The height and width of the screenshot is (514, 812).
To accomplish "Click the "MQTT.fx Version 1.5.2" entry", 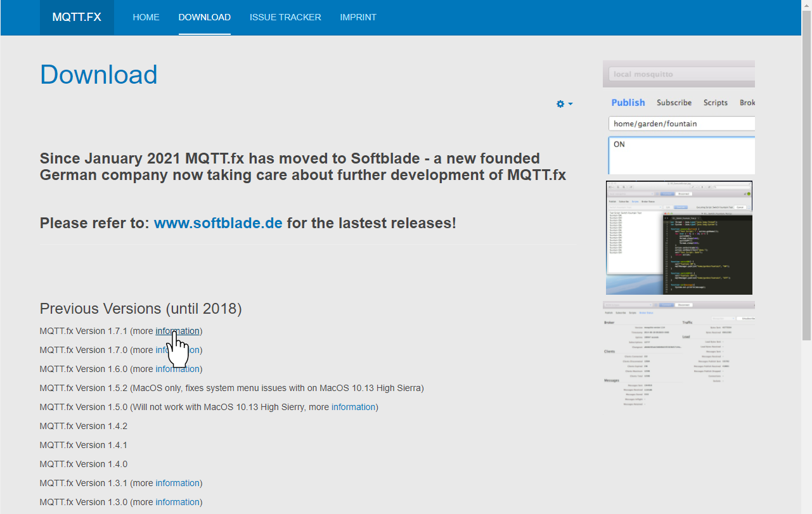I will [232, 388].
